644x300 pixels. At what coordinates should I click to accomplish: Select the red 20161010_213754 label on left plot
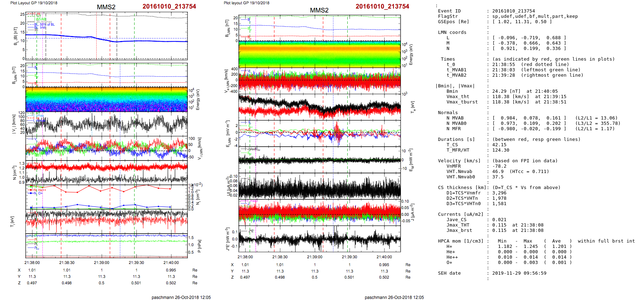pos(169,6)
